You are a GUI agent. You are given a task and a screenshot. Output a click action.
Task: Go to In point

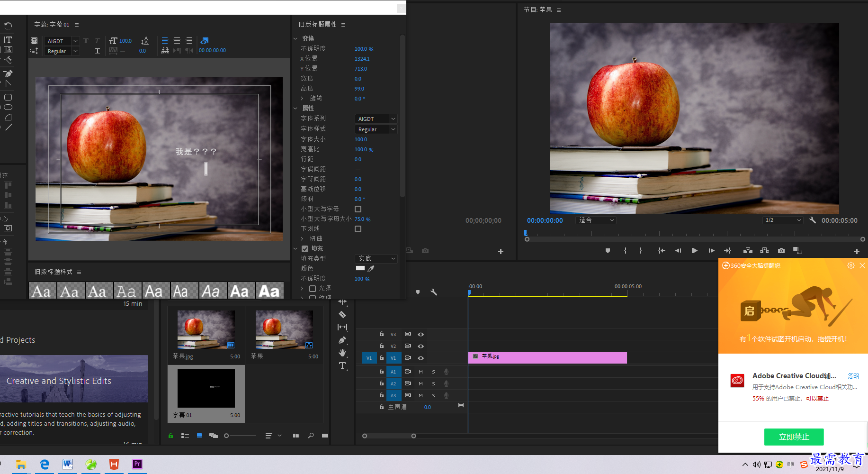662,251
